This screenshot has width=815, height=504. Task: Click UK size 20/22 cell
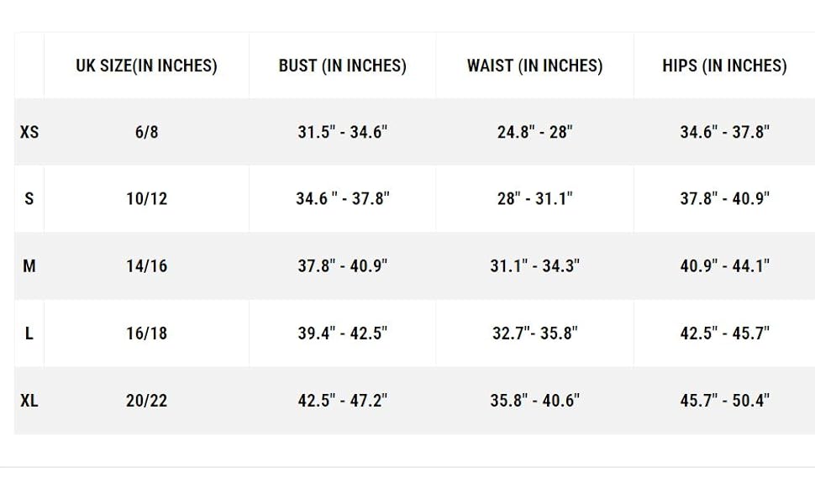[x=146, y=401]
